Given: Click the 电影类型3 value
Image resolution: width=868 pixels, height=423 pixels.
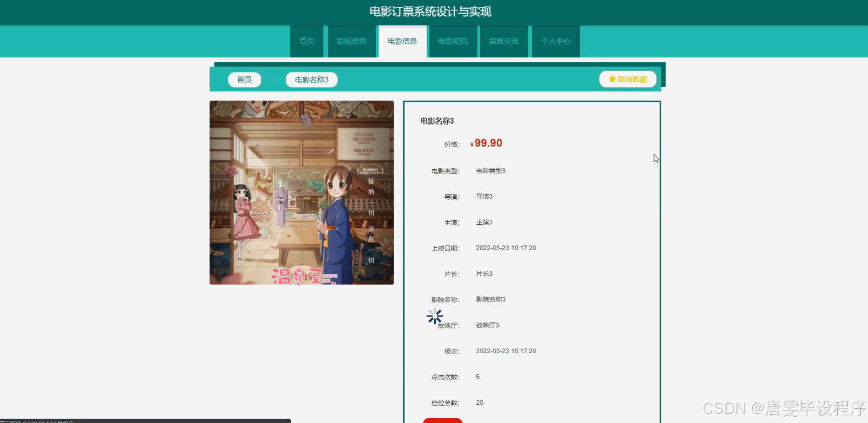Looking at the screenshot, I should click(x=490, y=171).
